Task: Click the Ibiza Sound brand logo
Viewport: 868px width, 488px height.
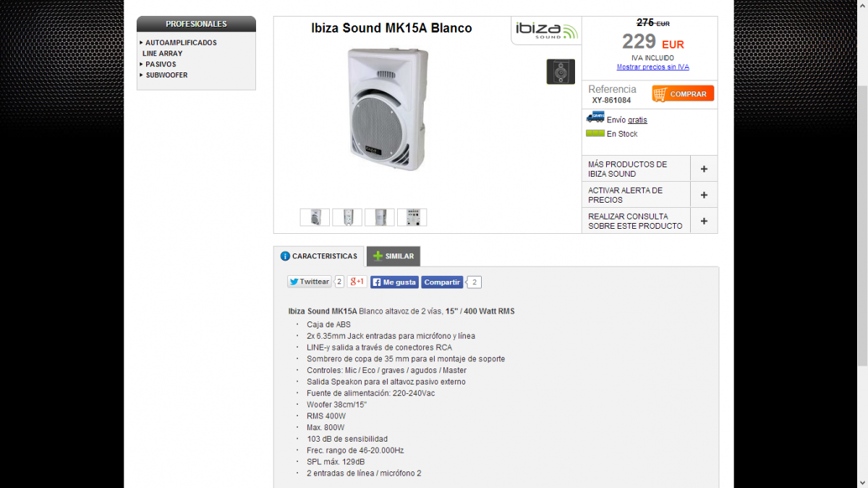Action: pyautogui.click(x=547, y=30)
